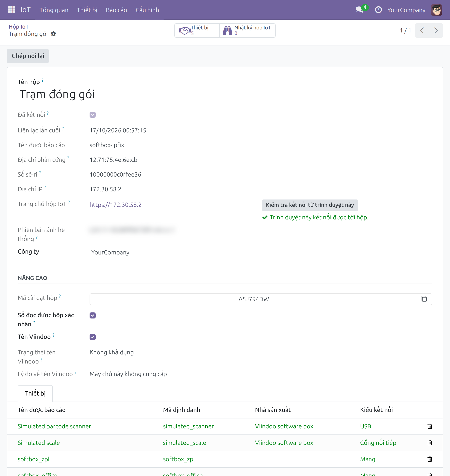Open the Thiết bị top menu
450x476 pixels.
[87, 10]
